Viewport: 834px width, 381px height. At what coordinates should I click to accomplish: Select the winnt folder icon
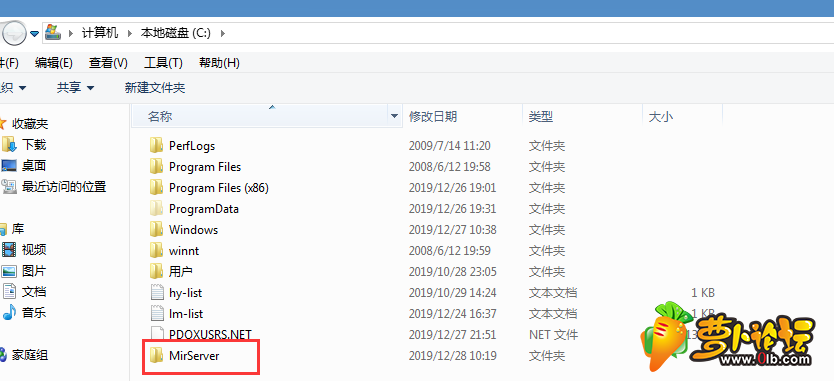click(x=156, y=250)
